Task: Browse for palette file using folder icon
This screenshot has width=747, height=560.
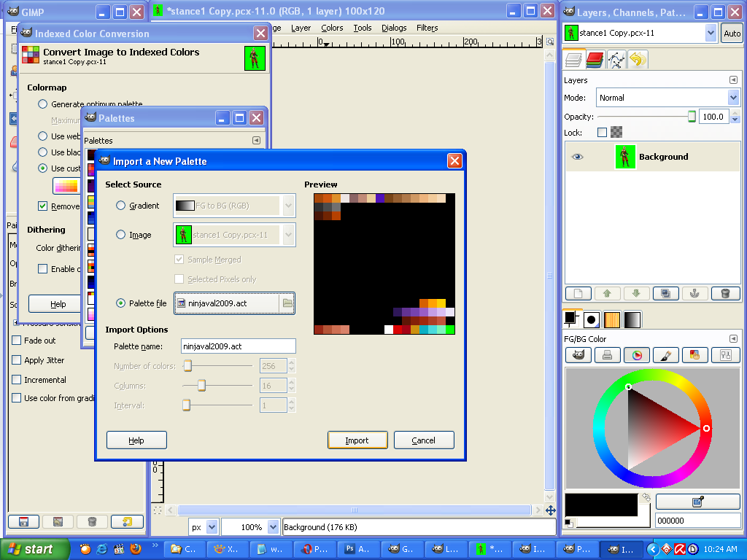Action: (287, 303)
